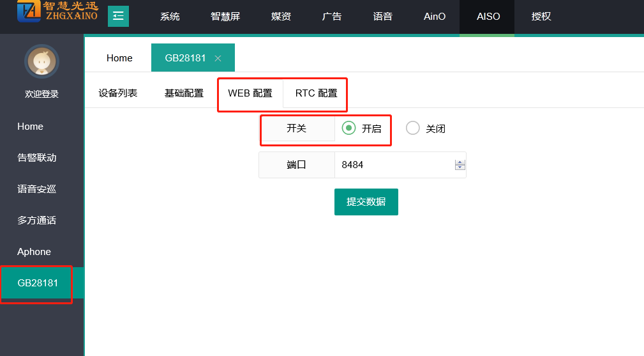Select the 开启 radio button
The height and width of the screenshot is (356, 644).
coord(348,128)
